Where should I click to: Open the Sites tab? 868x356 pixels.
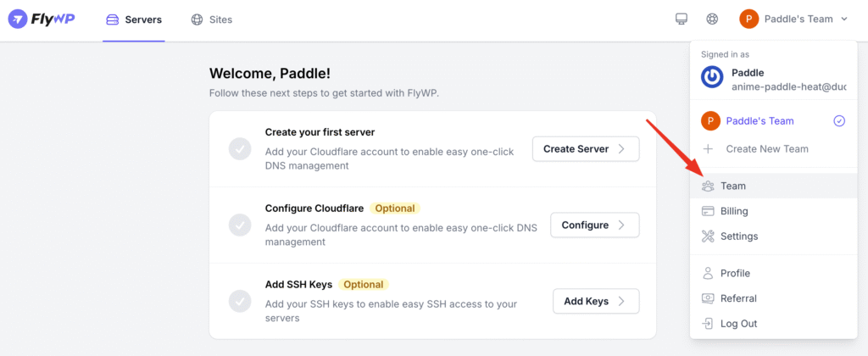pos(211,20)
